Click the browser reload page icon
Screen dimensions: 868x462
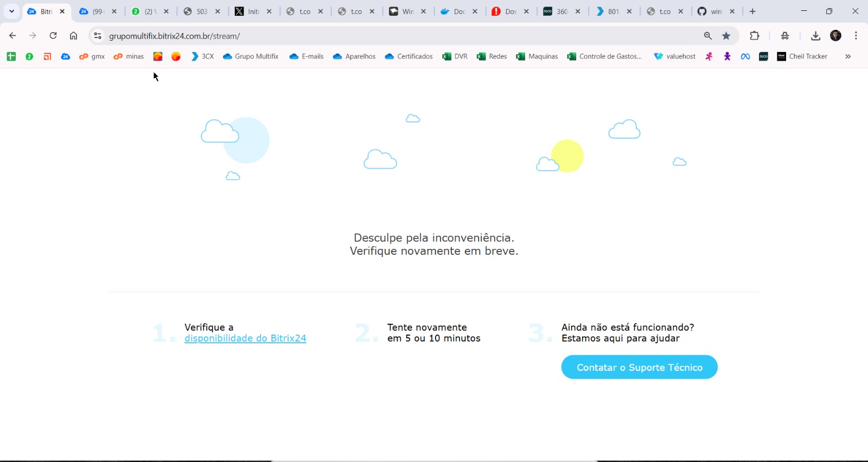click(x=53, y=36)
